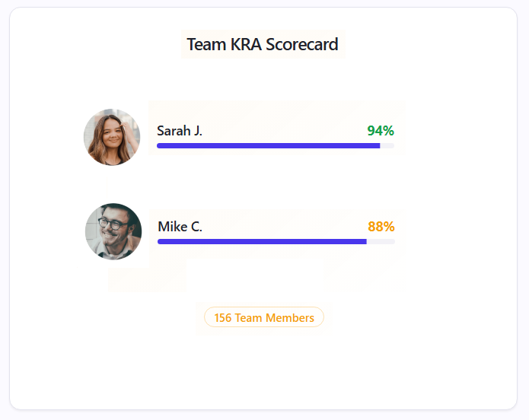This screenshot has width=529, height=420.
Task: Click the glasses in Mike's avatar
Action: click(x=113, y=224)
